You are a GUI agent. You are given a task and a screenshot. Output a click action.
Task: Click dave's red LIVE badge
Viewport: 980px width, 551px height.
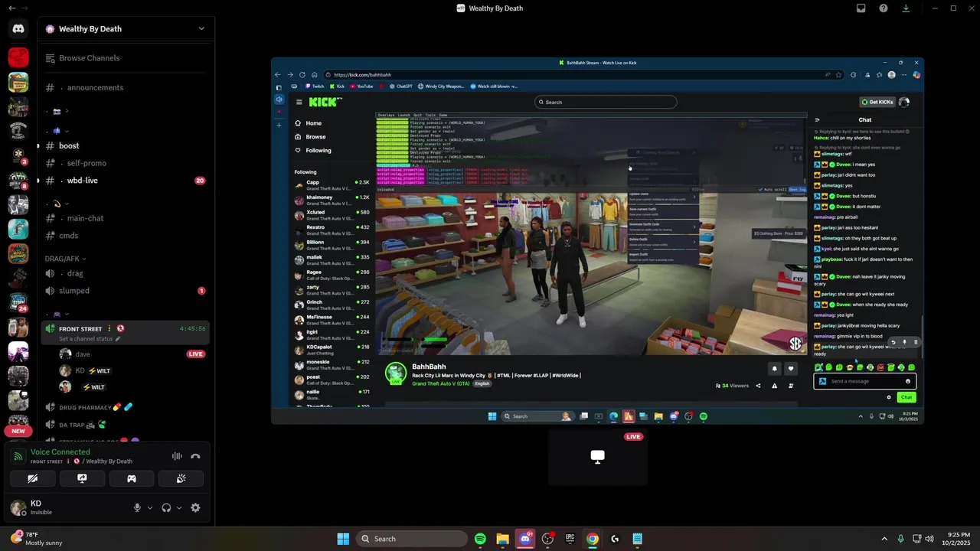click(196, 354)
